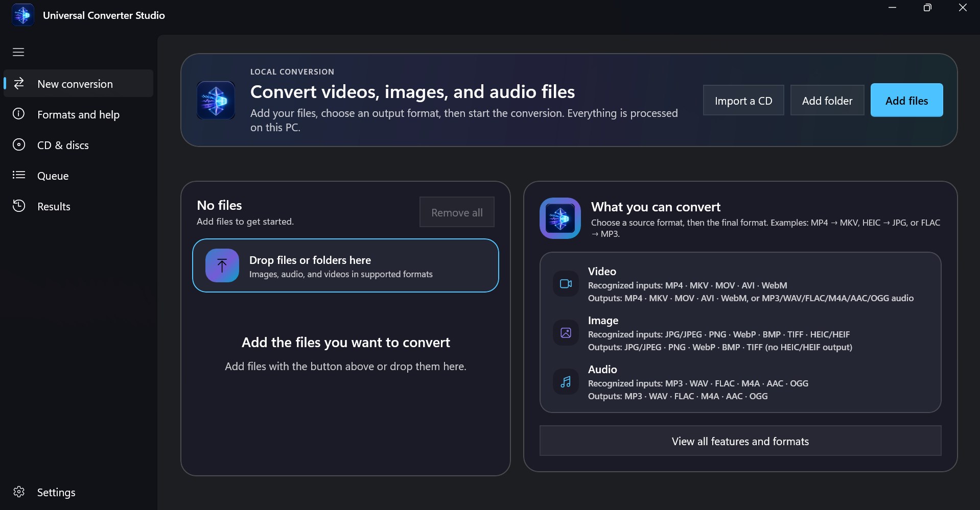
Task: Toggle the hamburger navigation menu
Action: [18, 52]
